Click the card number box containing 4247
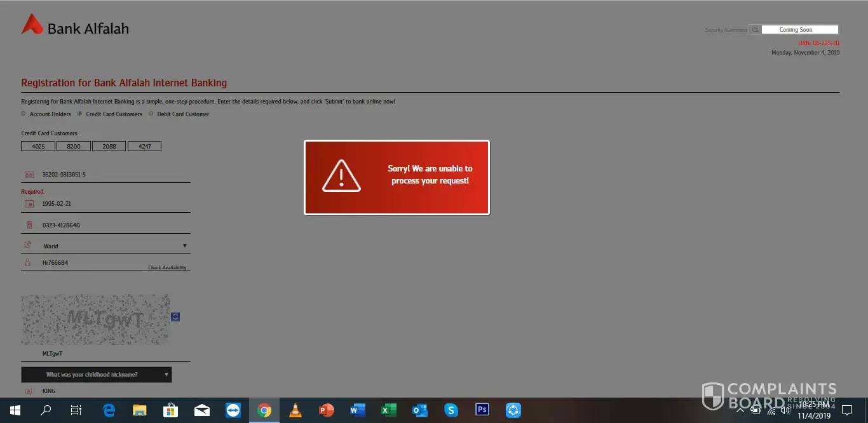The image size is (868, 423). coord(144,146)
